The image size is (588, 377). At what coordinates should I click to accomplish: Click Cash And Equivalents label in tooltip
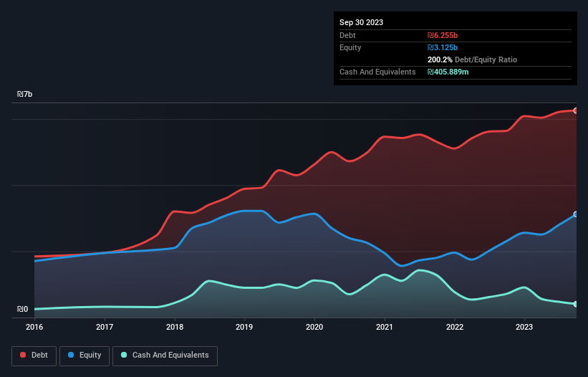click(377, 72)
